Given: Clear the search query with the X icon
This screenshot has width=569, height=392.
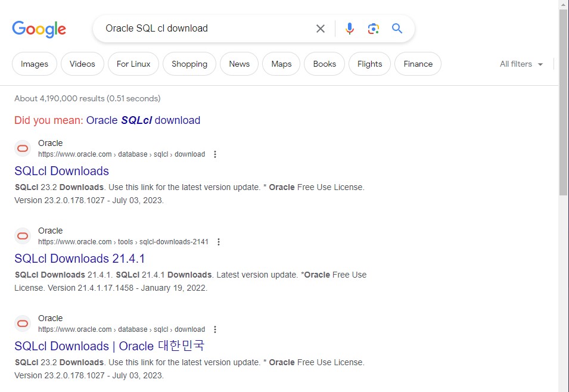Looking at the screenshot, I should [320, 29].
